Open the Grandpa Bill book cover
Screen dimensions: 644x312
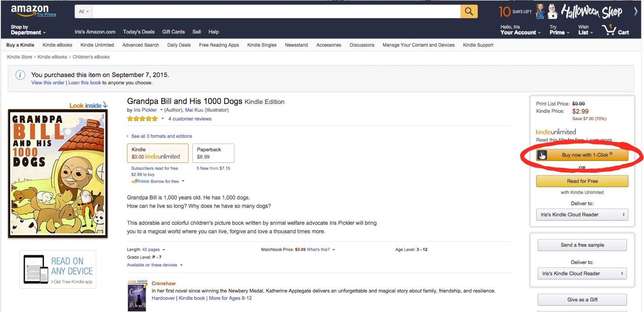58,173
